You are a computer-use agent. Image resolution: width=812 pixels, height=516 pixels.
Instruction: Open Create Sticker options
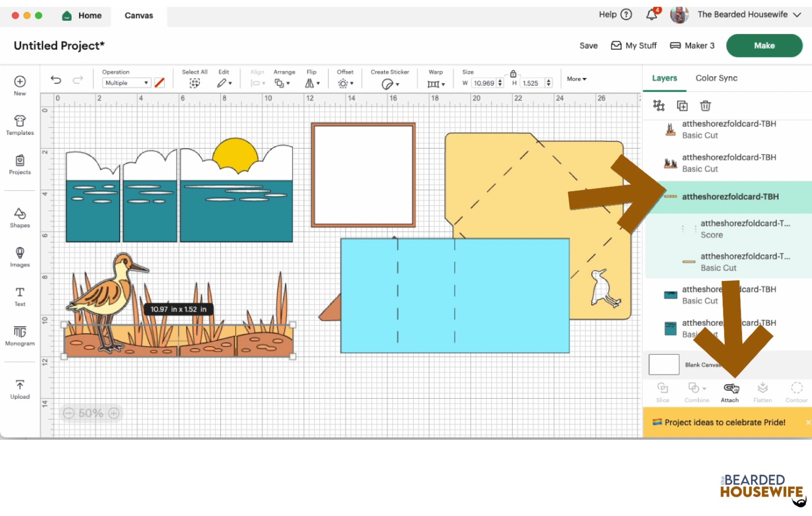pos(390,84)
